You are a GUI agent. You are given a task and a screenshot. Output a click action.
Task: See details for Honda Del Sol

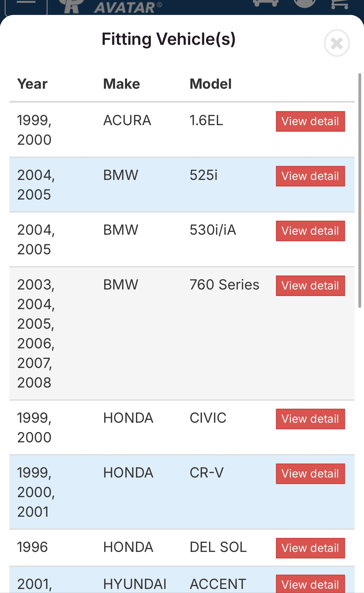click(x=310, y=548)
